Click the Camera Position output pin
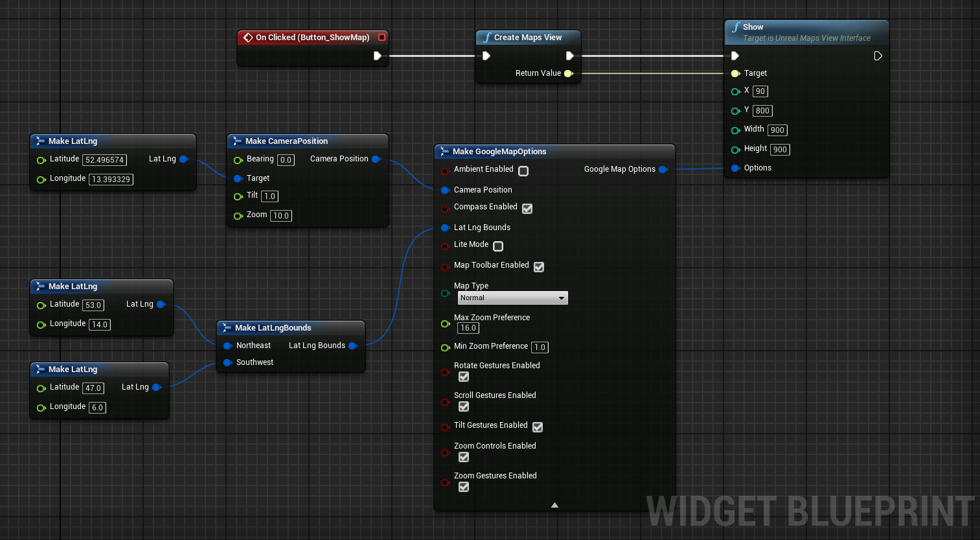Viewport: 980px width, 540px height. [376, 159]
